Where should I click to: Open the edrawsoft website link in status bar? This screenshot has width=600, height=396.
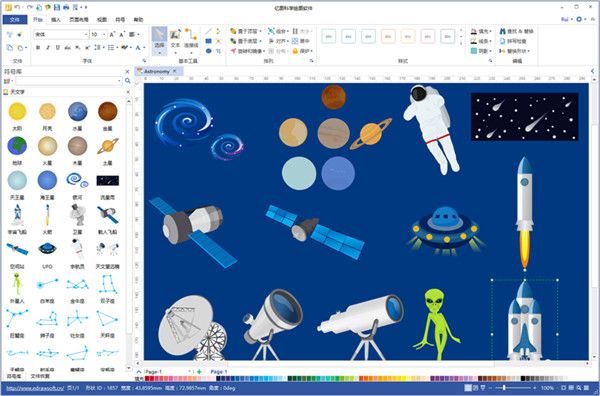click(35, 388)
